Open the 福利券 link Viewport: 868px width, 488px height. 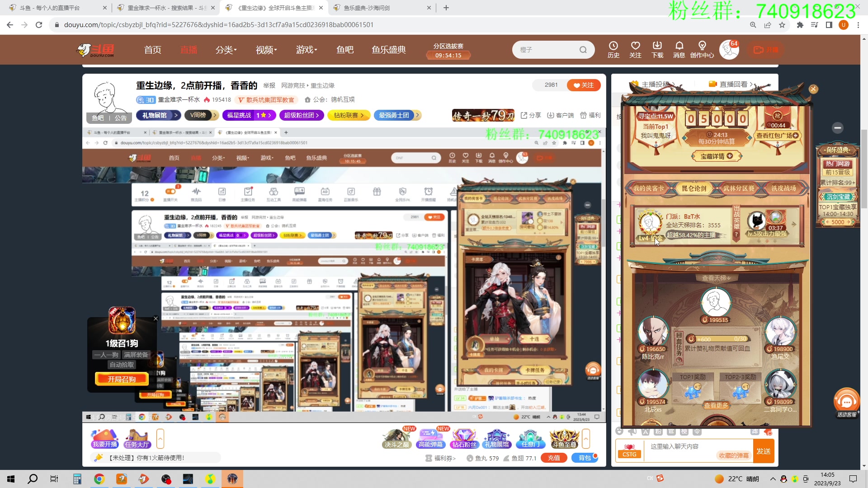pyautogui.click(x=441, y=458)
